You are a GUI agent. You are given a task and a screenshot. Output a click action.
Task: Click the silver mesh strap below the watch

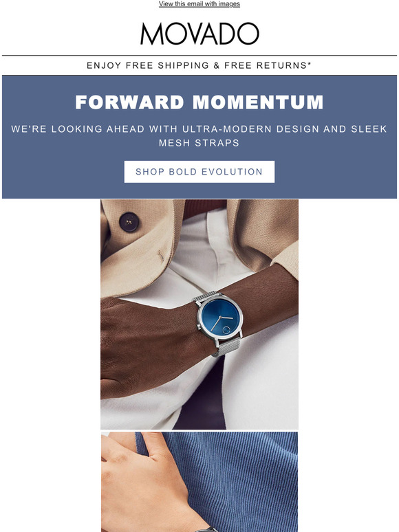(227, 348)
